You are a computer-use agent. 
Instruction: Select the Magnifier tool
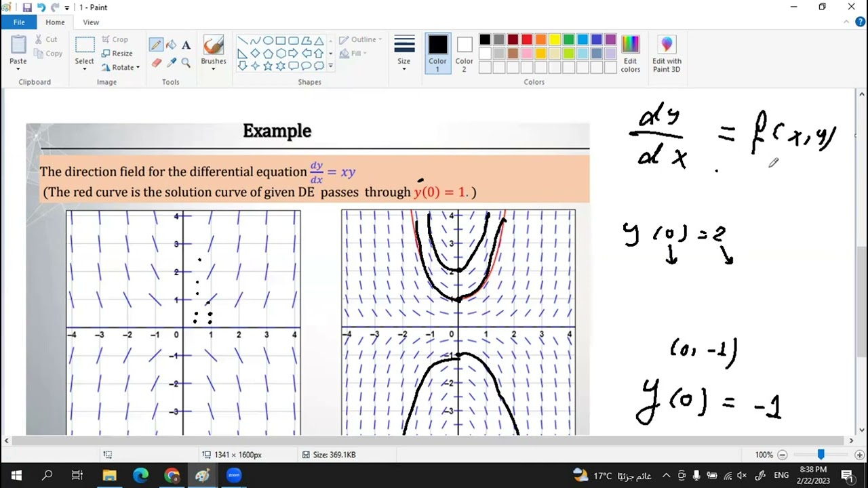point(186,62)
